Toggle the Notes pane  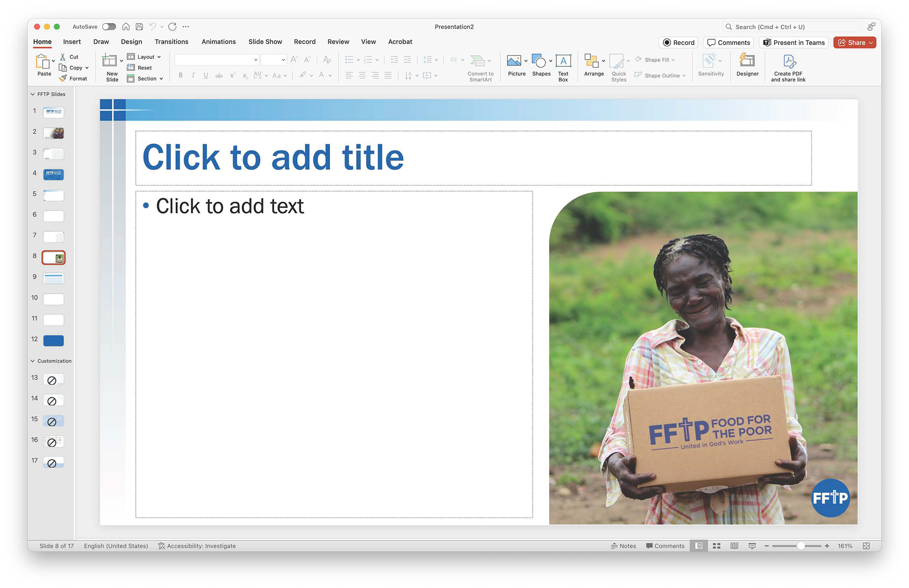point(624,546)
